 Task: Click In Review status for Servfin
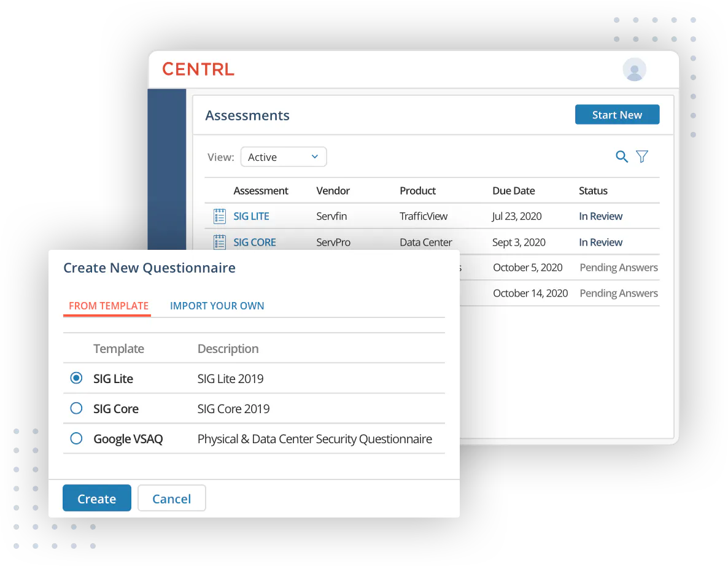click(x=600, y=216)
